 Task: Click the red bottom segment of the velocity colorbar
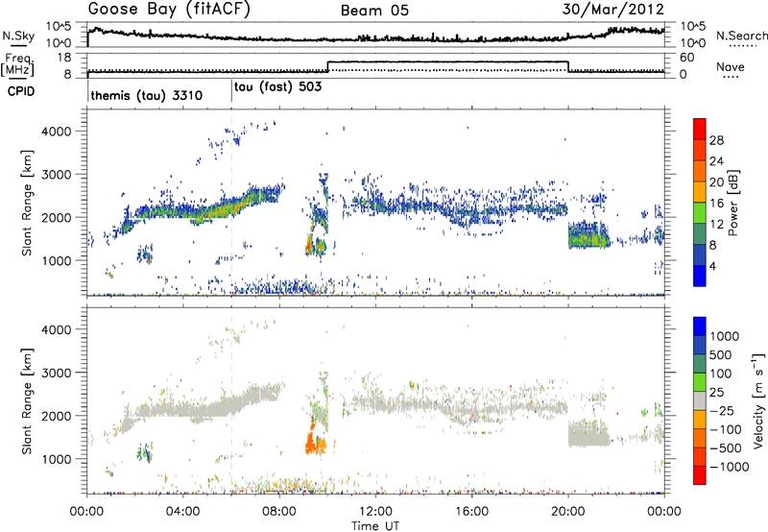click(x=700, y=475)
